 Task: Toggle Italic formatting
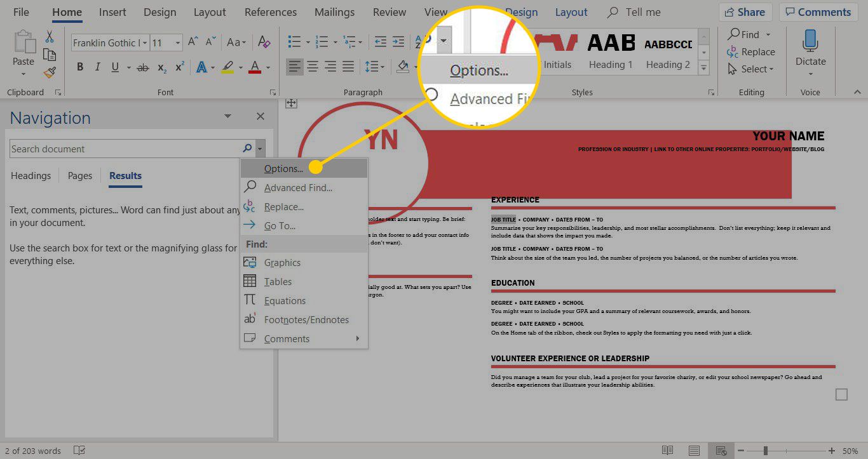[97, 67]
